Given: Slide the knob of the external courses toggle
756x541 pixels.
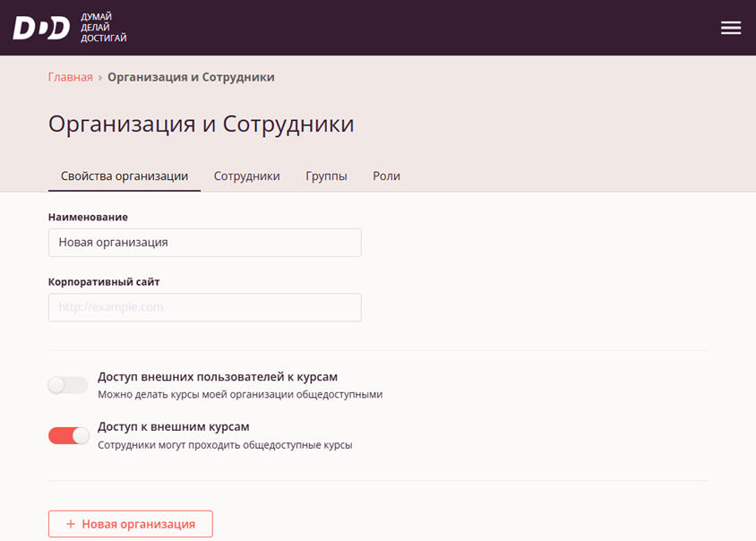Looking at the screenshot, I should [80, 434].
